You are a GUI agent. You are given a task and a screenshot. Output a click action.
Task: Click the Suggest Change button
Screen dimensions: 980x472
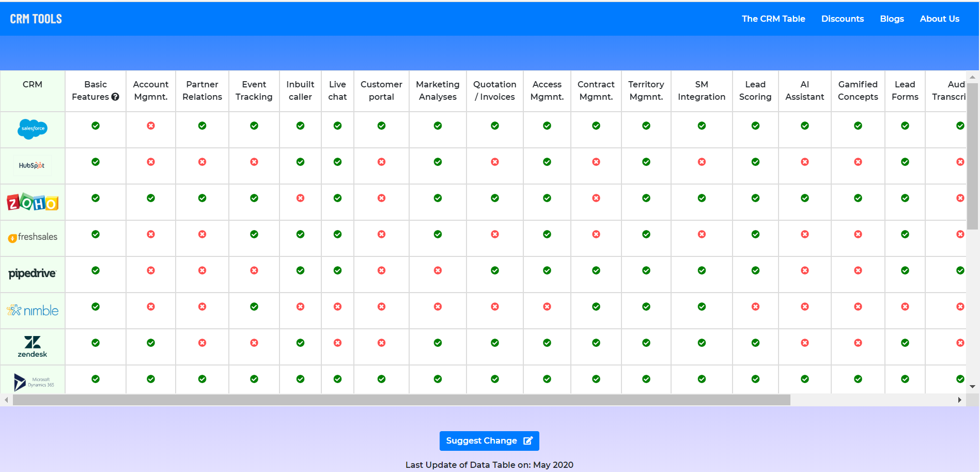(489, 440)
